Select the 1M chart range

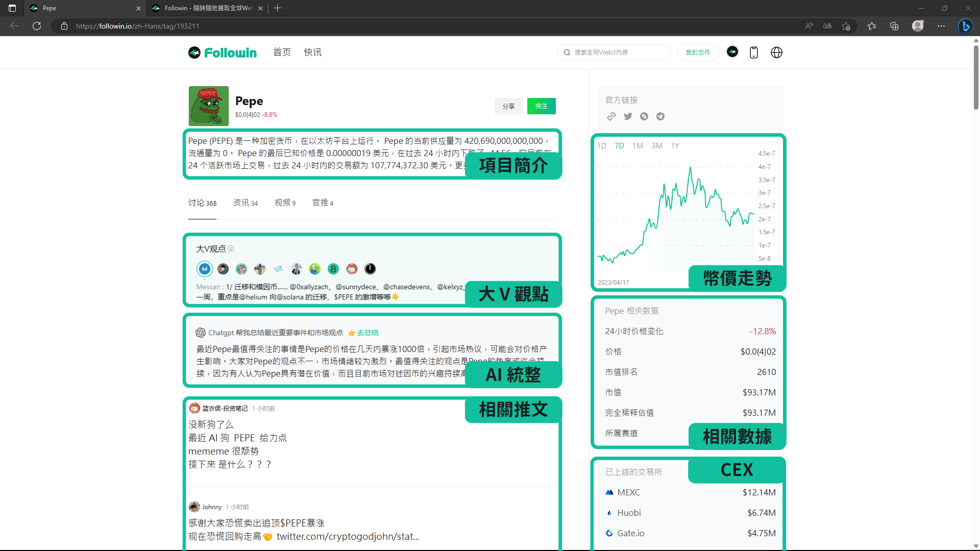(x=638, y=146)
